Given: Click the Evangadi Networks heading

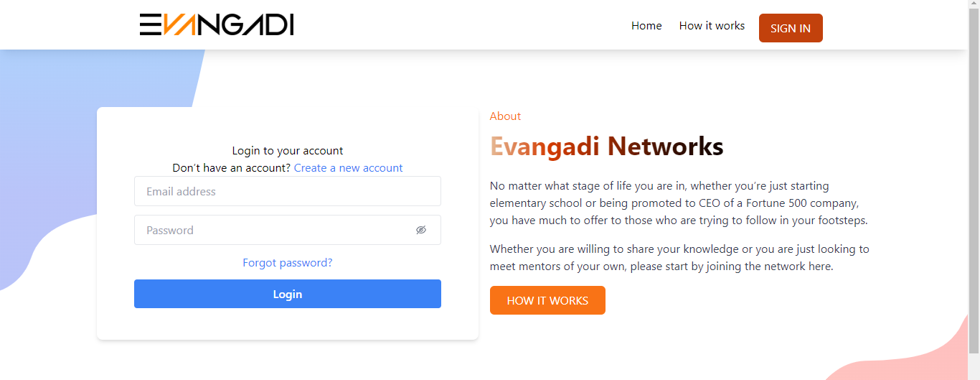Looking at the screenshot, I should click(x=606, y=147).
